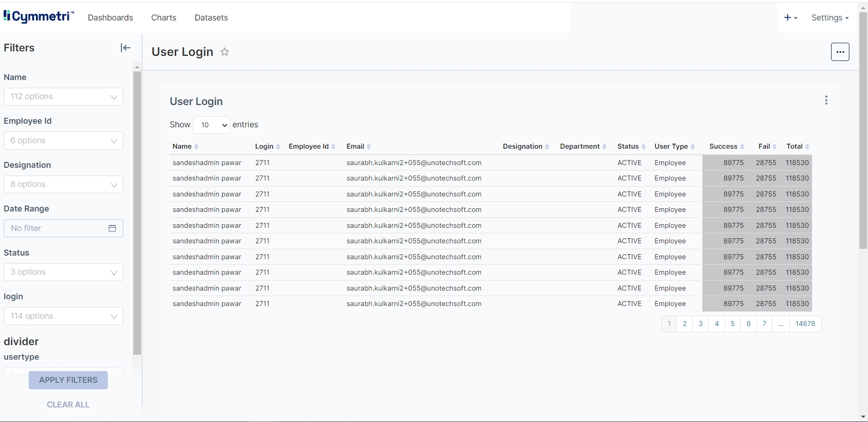Go to the Charts section
This screenshot has width=868, height=422.
[164, 18]
